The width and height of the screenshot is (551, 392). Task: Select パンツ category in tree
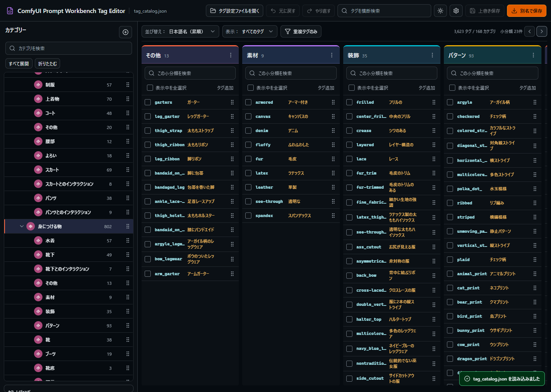pyautogui.click(x=69, y=198)
